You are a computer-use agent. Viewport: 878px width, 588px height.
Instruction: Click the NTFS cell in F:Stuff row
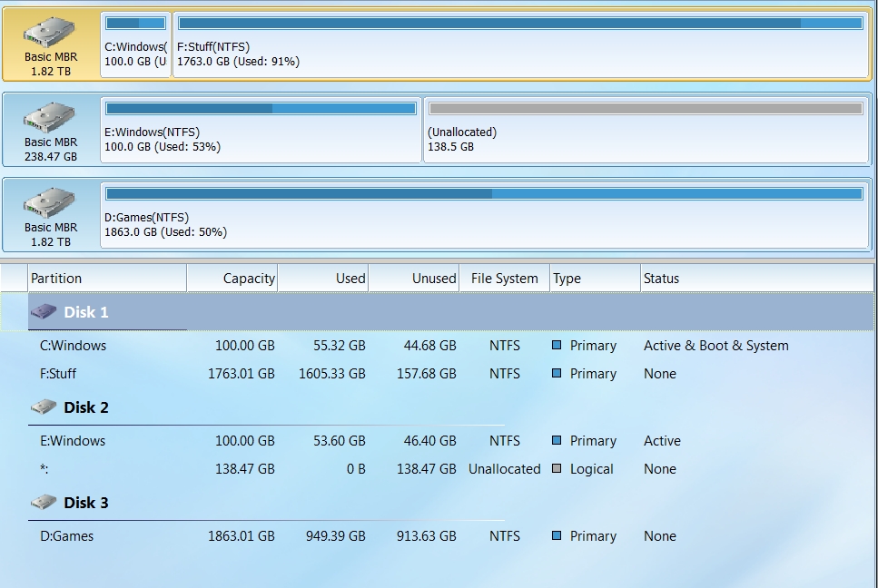point(505,374)
